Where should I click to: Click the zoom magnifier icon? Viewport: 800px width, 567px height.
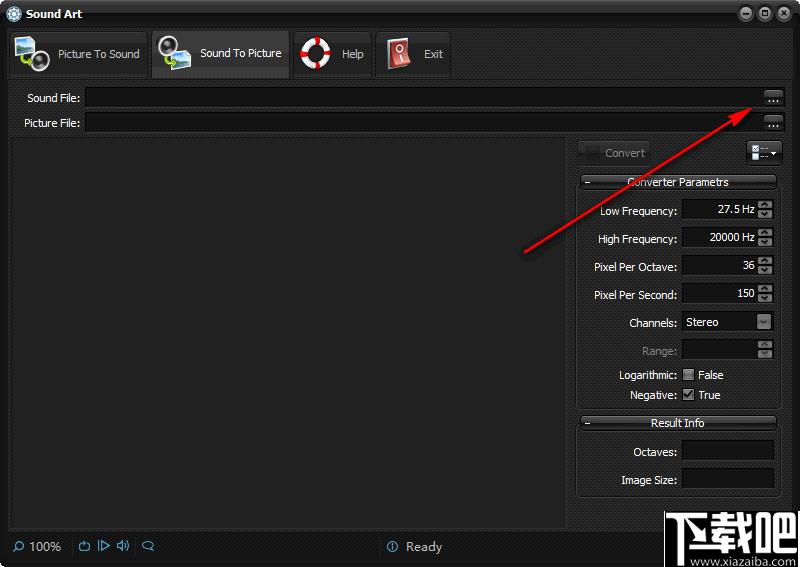18,547
